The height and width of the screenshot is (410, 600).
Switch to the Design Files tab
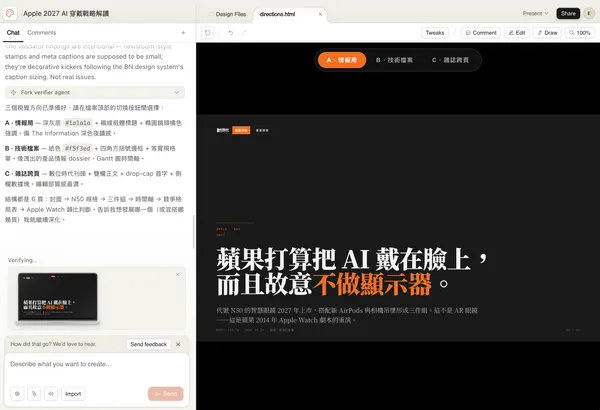[x=227, y=14]
